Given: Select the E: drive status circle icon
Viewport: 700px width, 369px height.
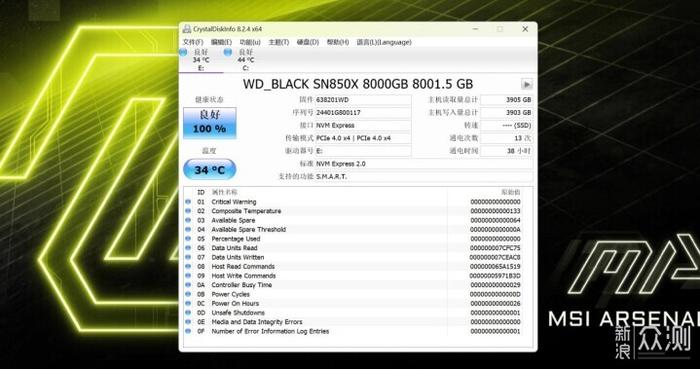Looking at the screenshot, I should click(183, 53).
